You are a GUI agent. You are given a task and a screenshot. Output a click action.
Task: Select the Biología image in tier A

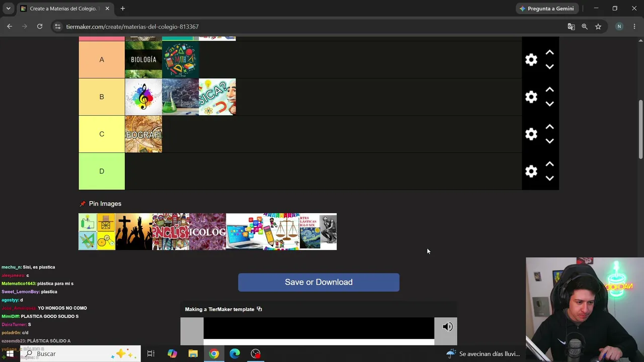click(143, 60)
